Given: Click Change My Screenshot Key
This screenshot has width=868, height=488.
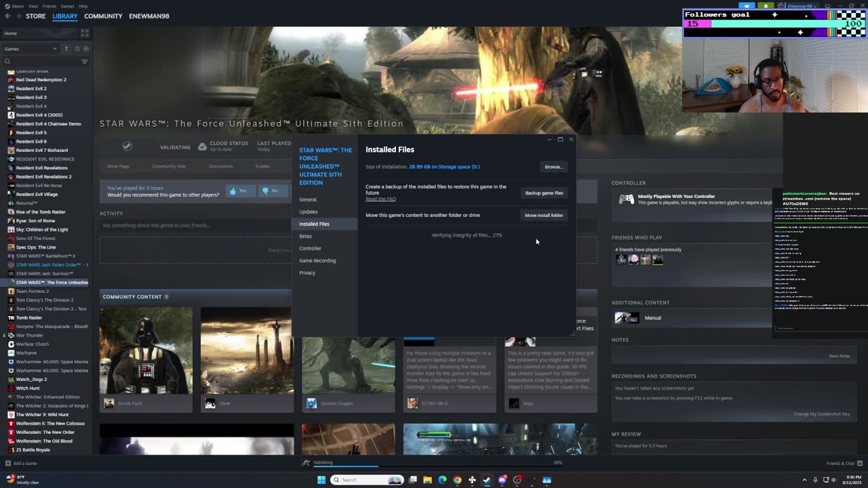Looking at the screenshot, I should (821, 414).
